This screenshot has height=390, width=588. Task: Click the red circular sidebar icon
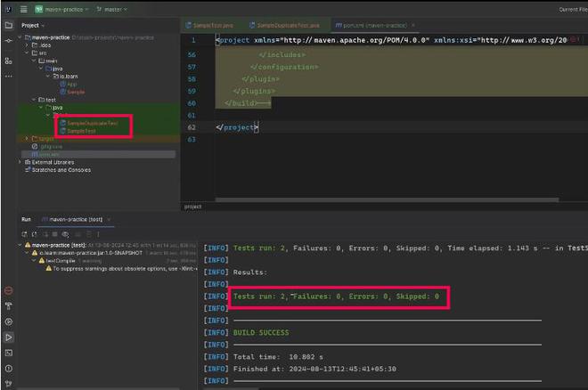[9, 290]
